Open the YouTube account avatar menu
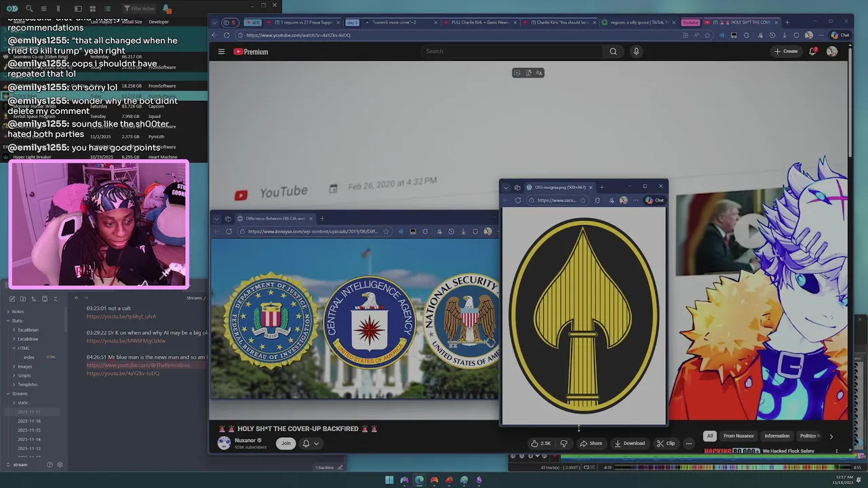This screenshot has width=868, height=488. (x=832, y=52)
